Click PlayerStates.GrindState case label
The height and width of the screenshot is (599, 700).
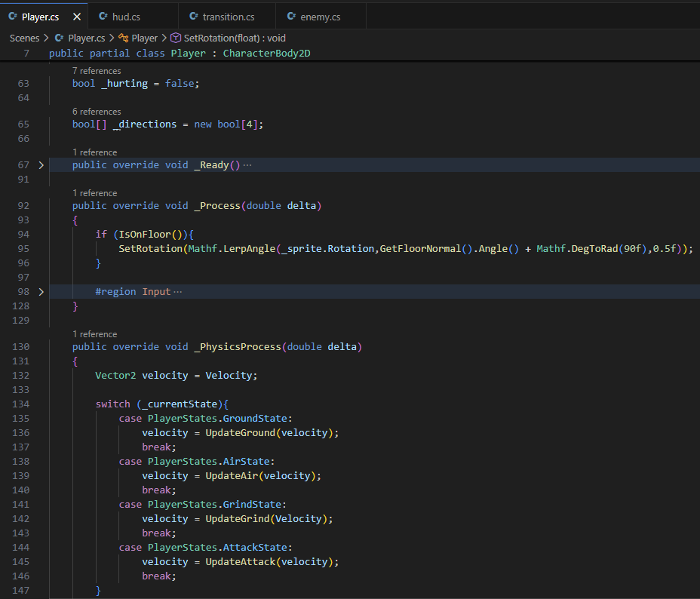pos(215,505)
